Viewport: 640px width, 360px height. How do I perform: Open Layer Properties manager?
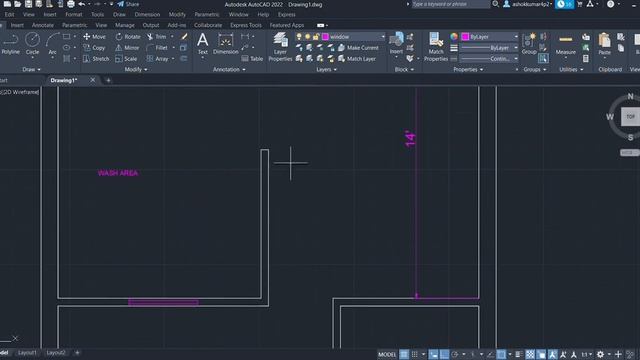[280, 47]
